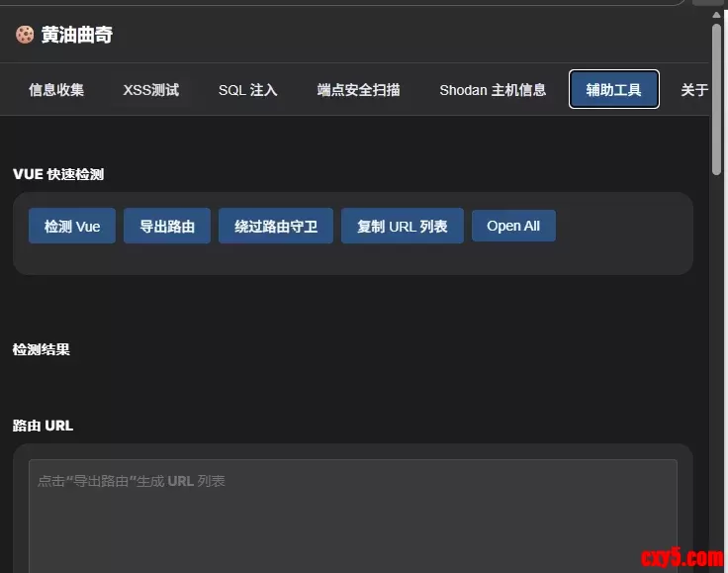
Task: Open the 端点安全扫描 tab
Action: [358, 90]
